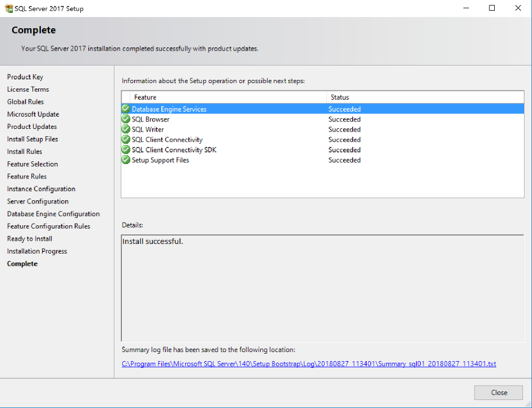Select Installation Progress in the sidebar
The width and height of the screenshot is (532, 408).
pos(37,251)
